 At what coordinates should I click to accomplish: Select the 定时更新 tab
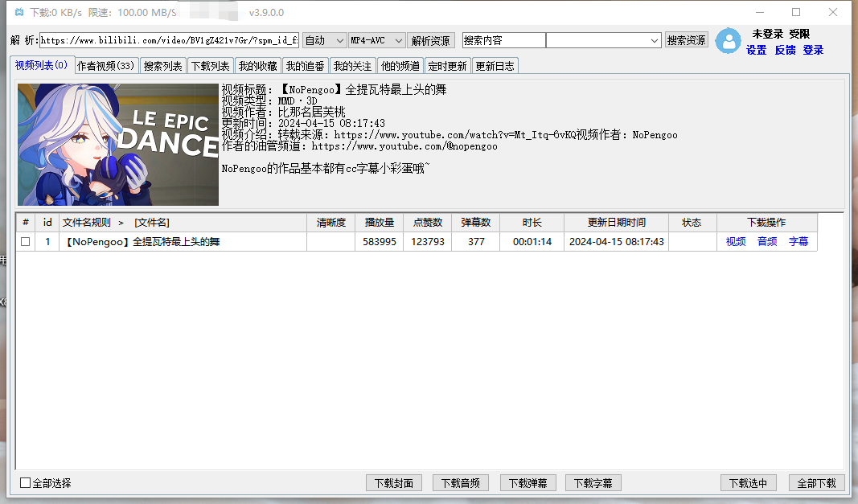(x=447, y=66)
